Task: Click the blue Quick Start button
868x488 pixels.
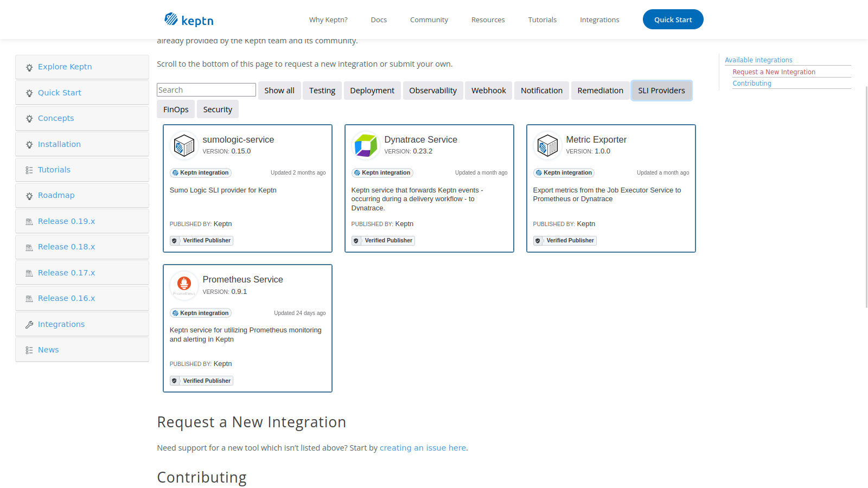Action: click(x=673, y=20)
